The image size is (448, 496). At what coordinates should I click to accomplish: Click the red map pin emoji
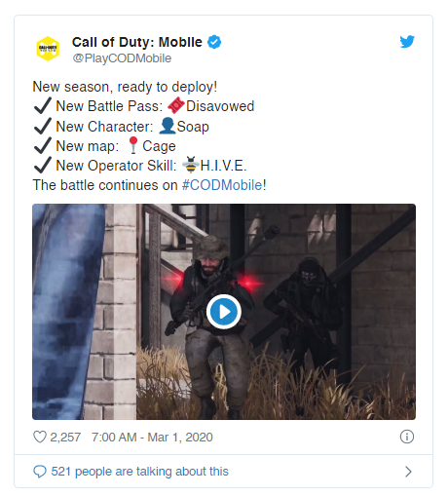coord(133,145)
